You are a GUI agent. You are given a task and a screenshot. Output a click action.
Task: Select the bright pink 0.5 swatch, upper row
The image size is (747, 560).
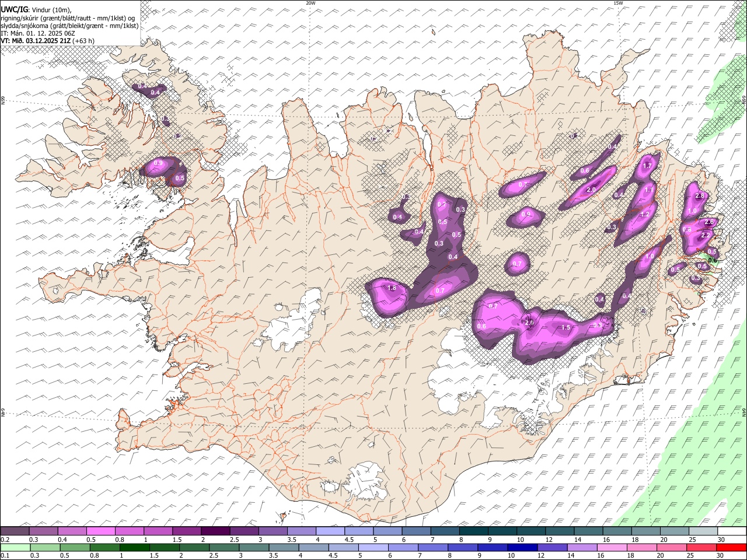(100, 531)
